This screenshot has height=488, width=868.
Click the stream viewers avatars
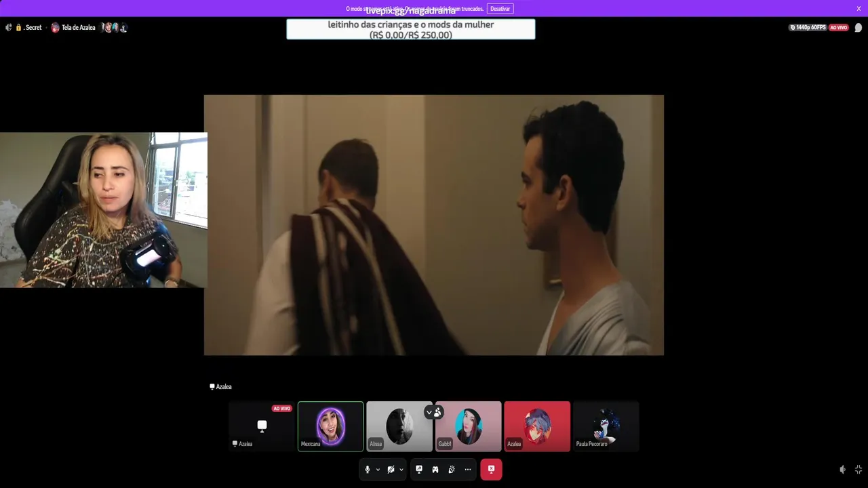point(114,28)
